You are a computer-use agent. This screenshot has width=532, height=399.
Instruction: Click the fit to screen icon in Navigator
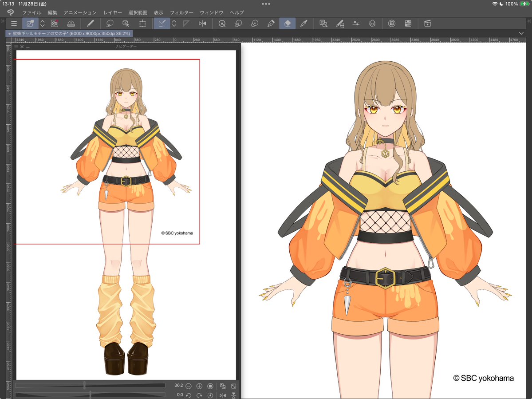click(223, 386)
